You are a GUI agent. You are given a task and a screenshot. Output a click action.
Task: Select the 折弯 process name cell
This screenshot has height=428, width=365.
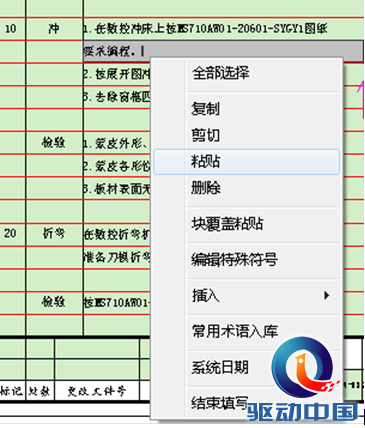pos(54,234)
